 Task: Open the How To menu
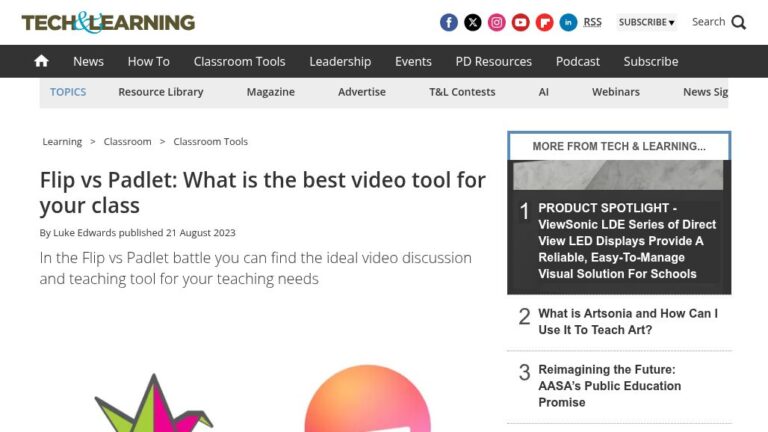click(x=148, y=61)
